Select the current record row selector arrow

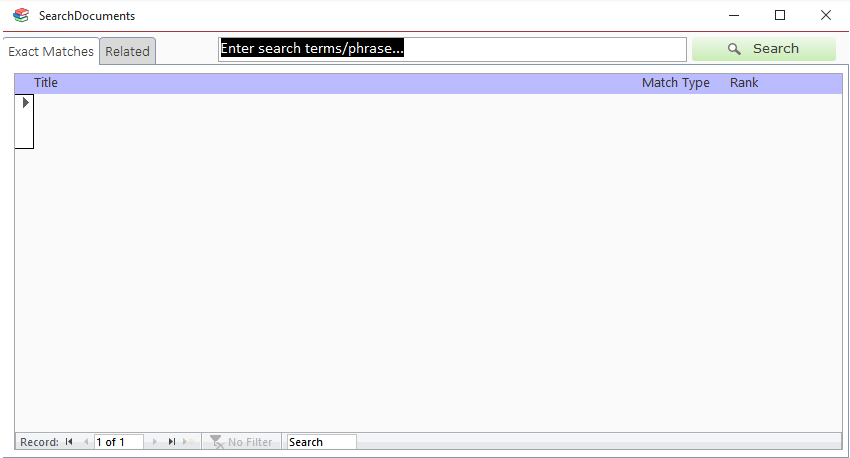[x=24, y=102]
